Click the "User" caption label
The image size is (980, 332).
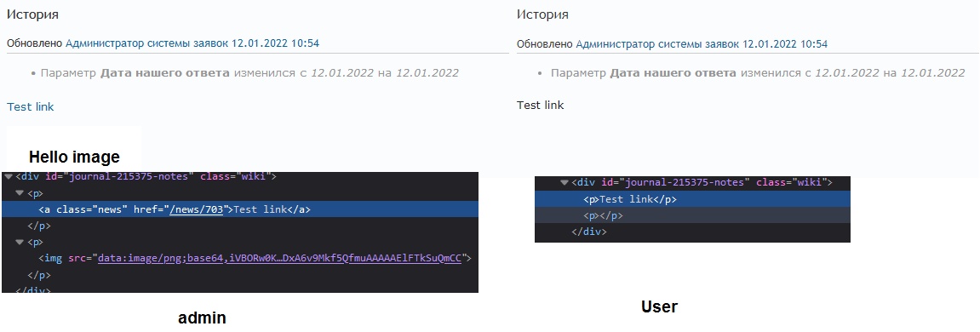pos(659,307)
